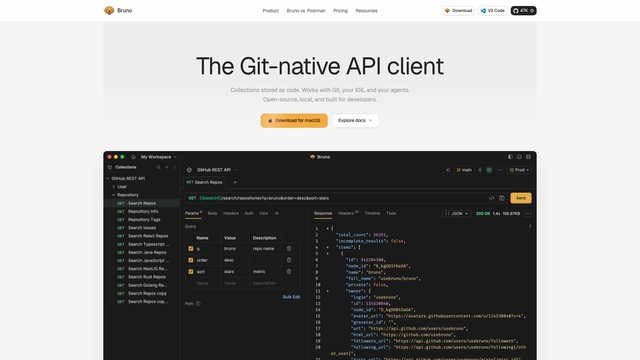Open the Bruno vs. Postman nav link
640x360 pixels.
click(x=306, y=11)
